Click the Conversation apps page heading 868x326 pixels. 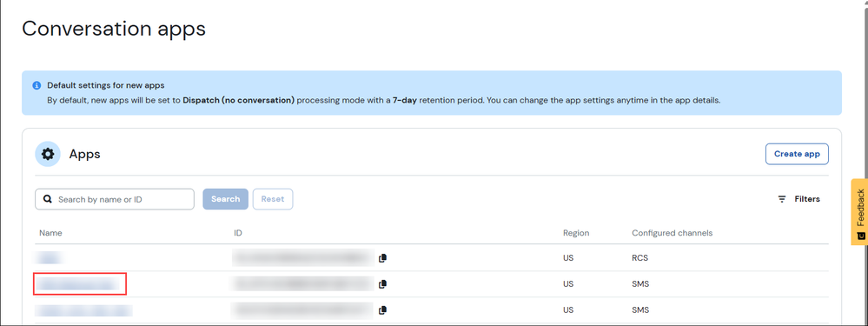(x=114, y=28)
